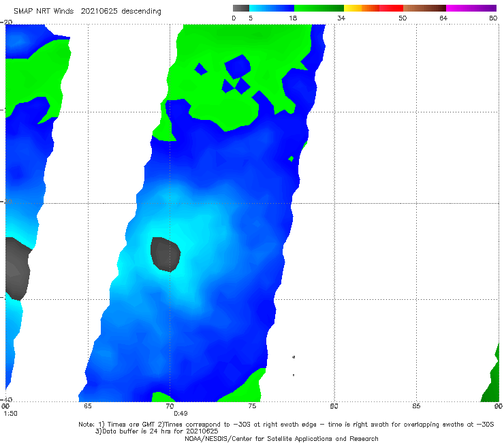Click the swath time label '0:49'

pyautogui.click(x=180, y=414)
